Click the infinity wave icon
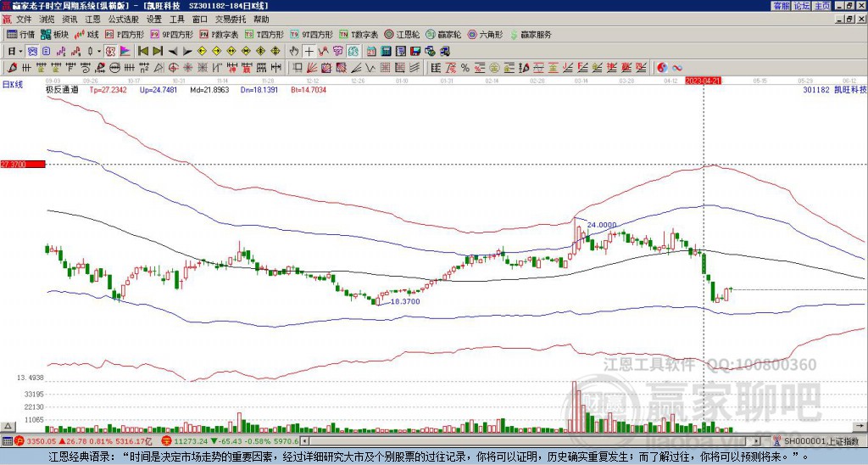868x465 pixels. tap(677, 68)
